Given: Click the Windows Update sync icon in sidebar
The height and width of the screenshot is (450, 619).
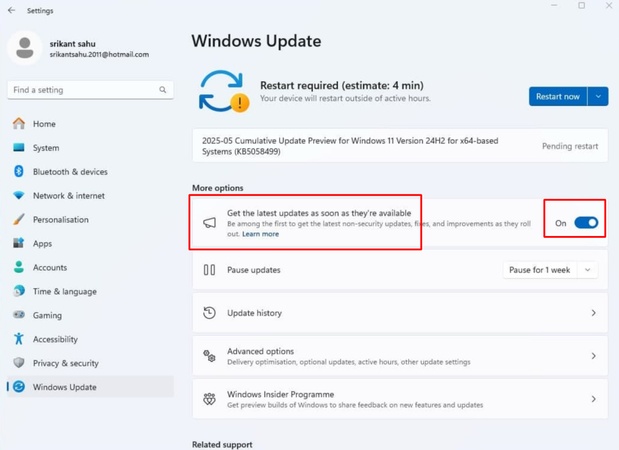Looking at the screenshot, I should [19, 387].
